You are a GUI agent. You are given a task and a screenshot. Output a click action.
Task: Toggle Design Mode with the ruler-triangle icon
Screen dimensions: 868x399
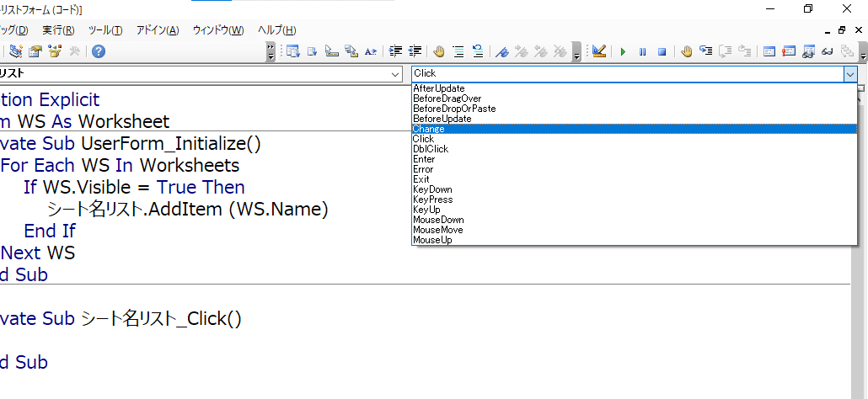598,51
